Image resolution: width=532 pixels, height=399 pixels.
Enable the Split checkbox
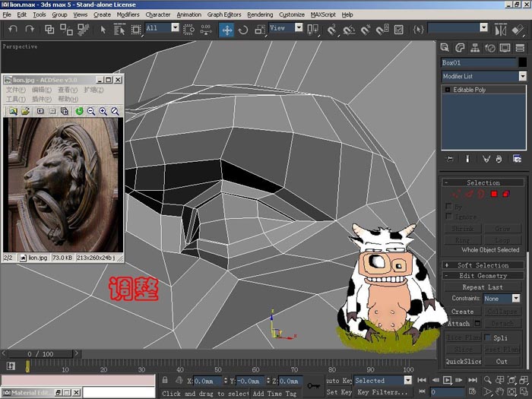(488, 337)
